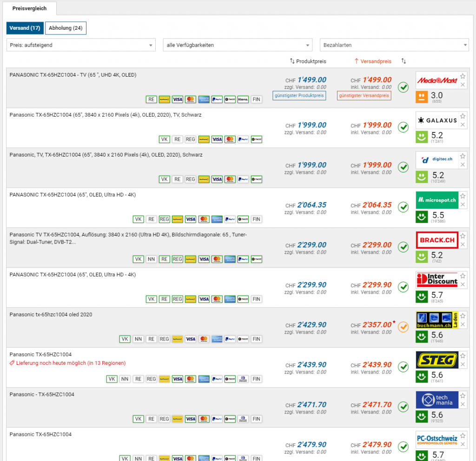
Task: Click the orange availability icon for buchmann.ch
Action: tap(403, 326)
